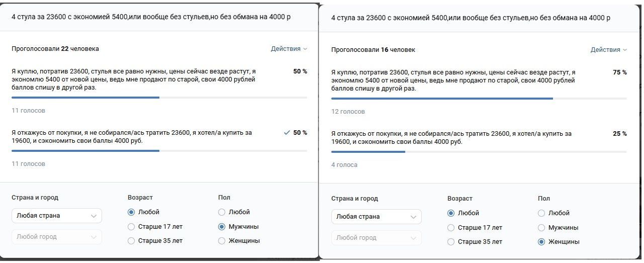The height and width of the screenshot is (263, 644).
Task: Choose Мужчины gender radio in left panel
Action: coord(222,227)
